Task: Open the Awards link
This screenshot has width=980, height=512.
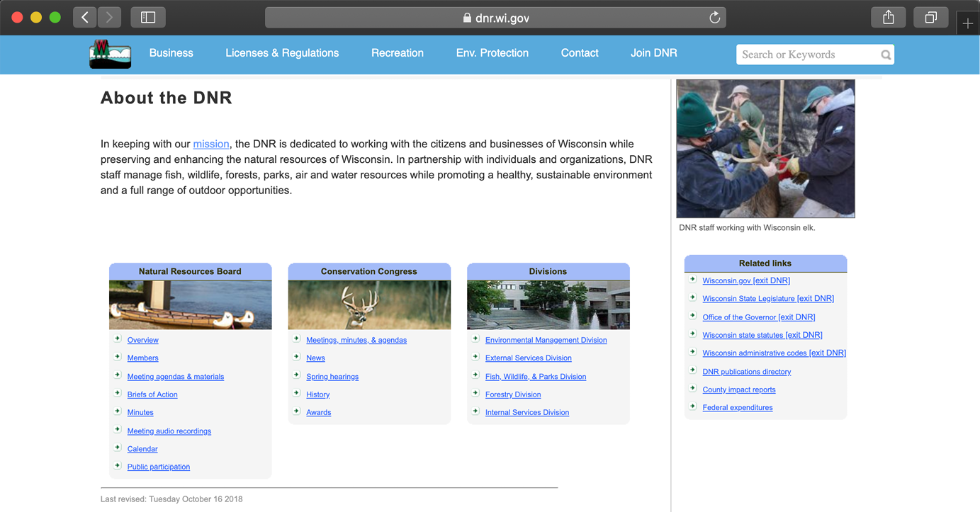Action: (x=319, y=412)
